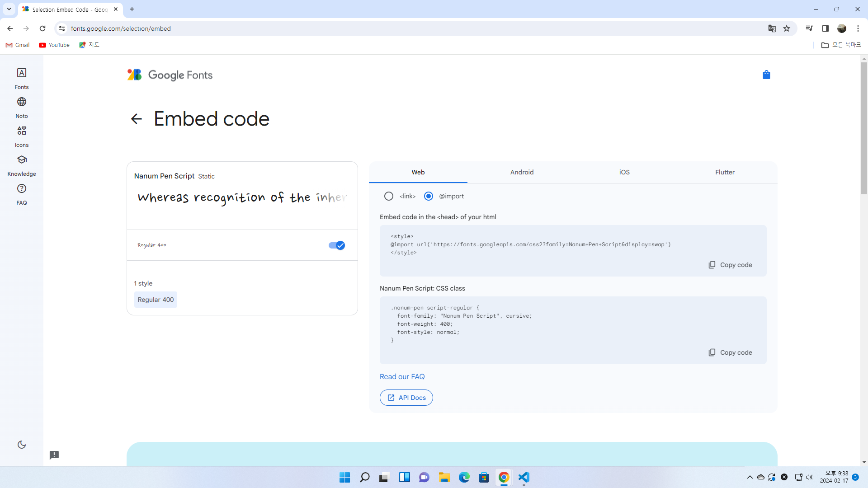
Task: Click the Google Translate icon in address bar
Action: pos(772,28)
